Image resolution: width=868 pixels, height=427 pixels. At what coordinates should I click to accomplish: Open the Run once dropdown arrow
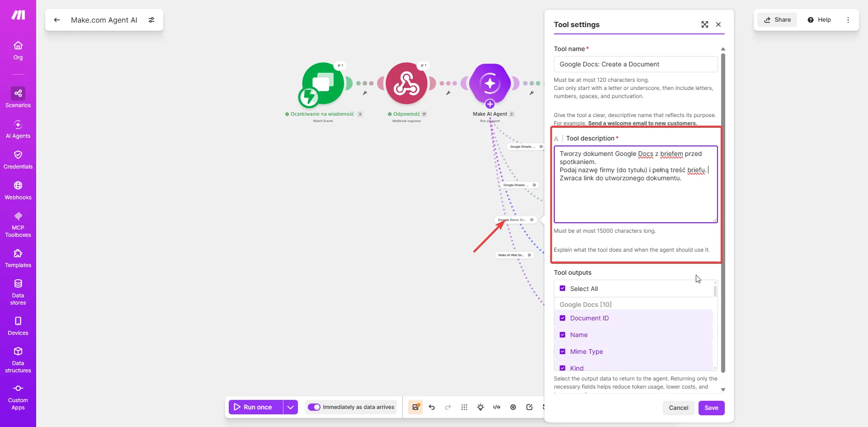point(291,407)
